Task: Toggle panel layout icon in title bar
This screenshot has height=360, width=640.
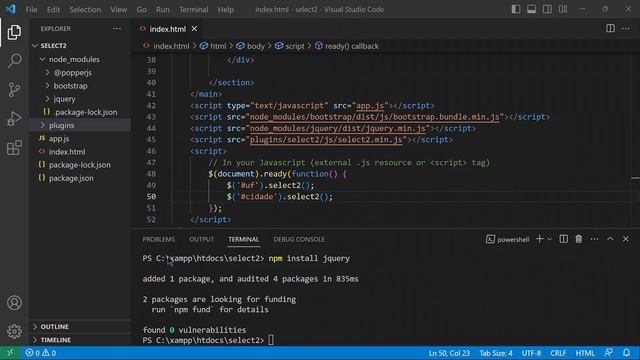Action: 531,9
